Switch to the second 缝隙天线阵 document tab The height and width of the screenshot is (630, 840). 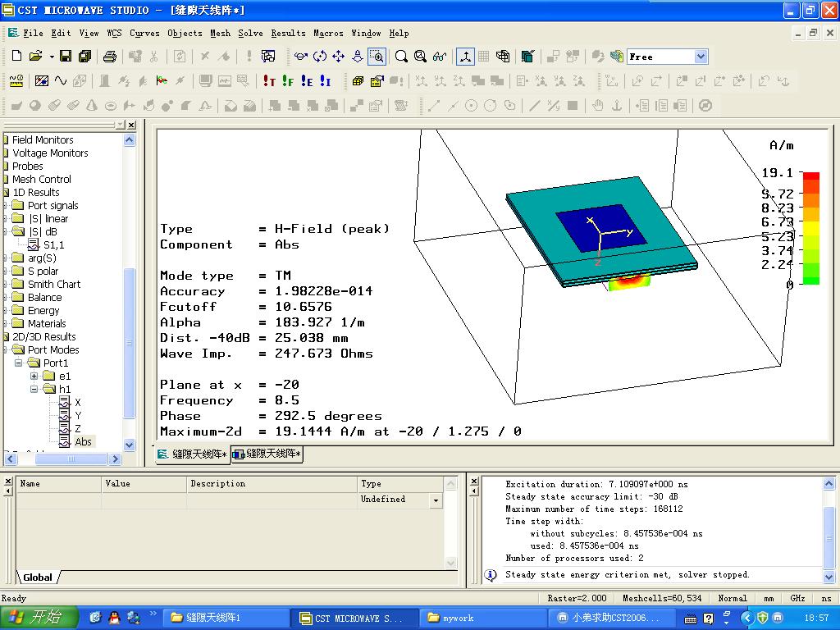[x=267, y=454]
